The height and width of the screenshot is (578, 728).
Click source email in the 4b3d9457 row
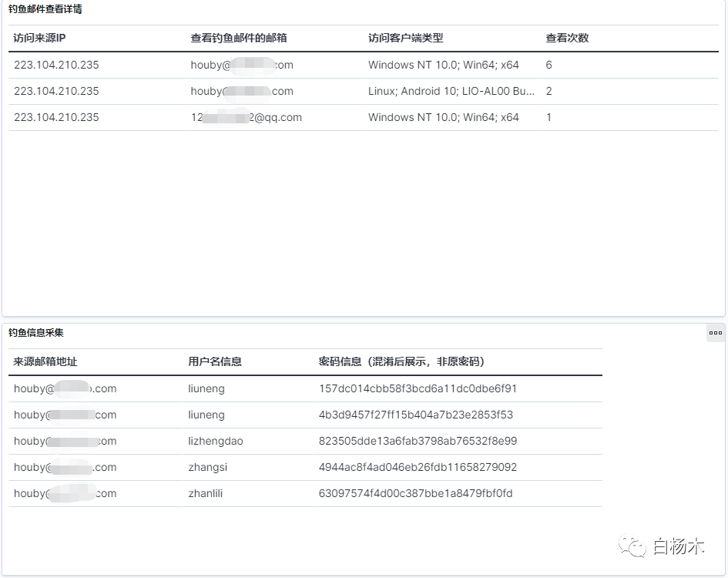[x=65, y=415]
